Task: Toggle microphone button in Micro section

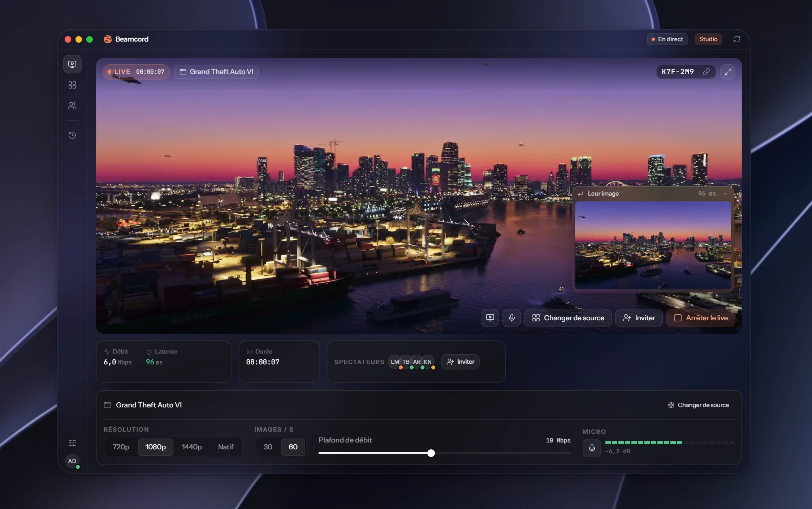Action: coord(592,448)
